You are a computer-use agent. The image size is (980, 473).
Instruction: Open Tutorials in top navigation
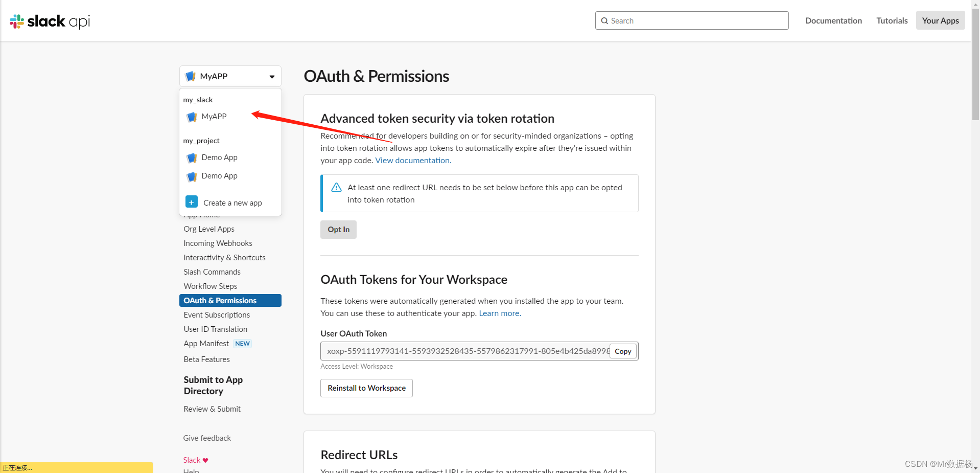pos(892,20)
